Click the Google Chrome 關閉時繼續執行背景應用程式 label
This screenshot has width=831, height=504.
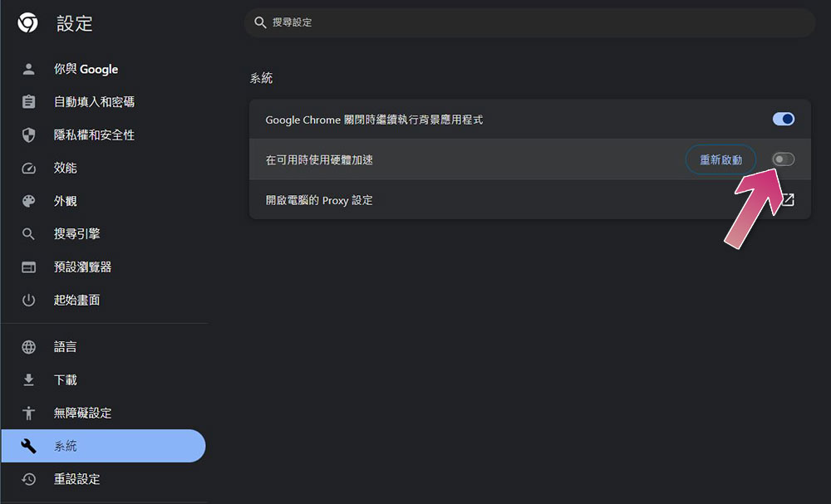pyautogui.click(x=374, y=120)
